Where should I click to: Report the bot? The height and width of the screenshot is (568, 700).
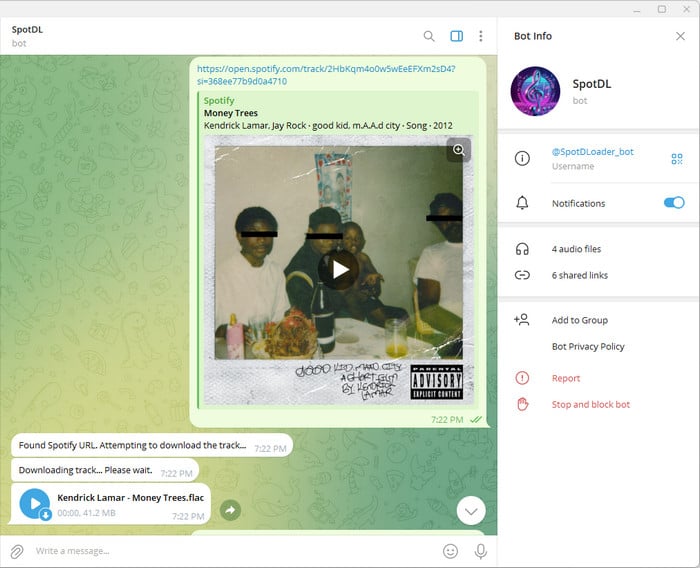566,378
